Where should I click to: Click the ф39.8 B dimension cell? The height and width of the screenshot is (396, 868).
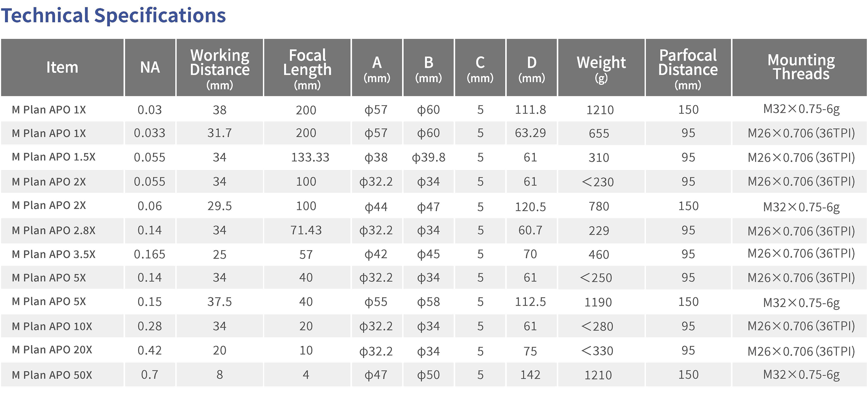click(429, 157)
